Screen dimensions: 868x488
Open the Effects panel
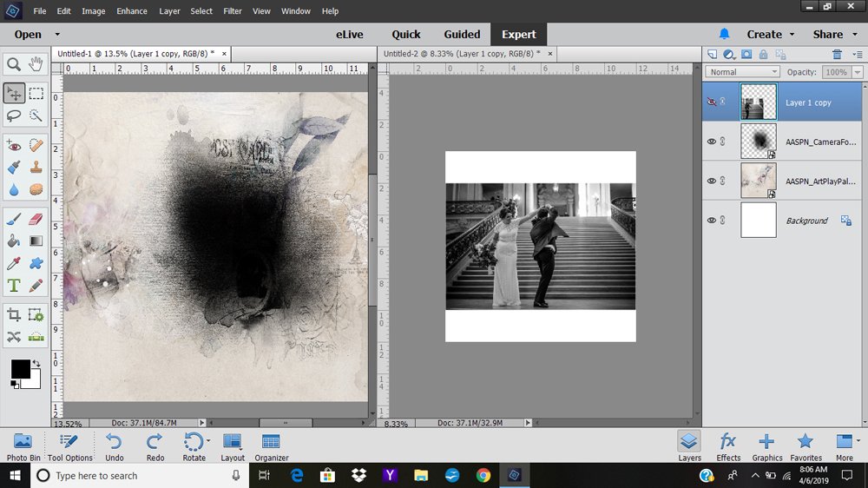[x=728, y=447]
